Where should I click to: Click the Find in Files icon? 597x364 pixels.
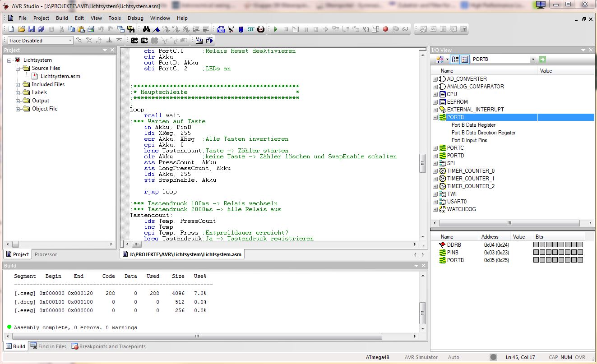point(131,29)
